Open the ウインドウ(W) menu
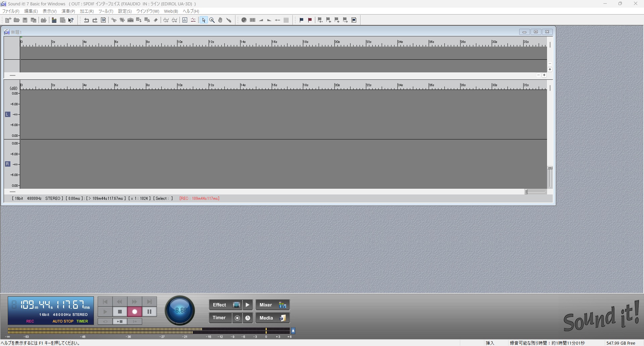The image size is (644, 346). [x=148, y=11]
